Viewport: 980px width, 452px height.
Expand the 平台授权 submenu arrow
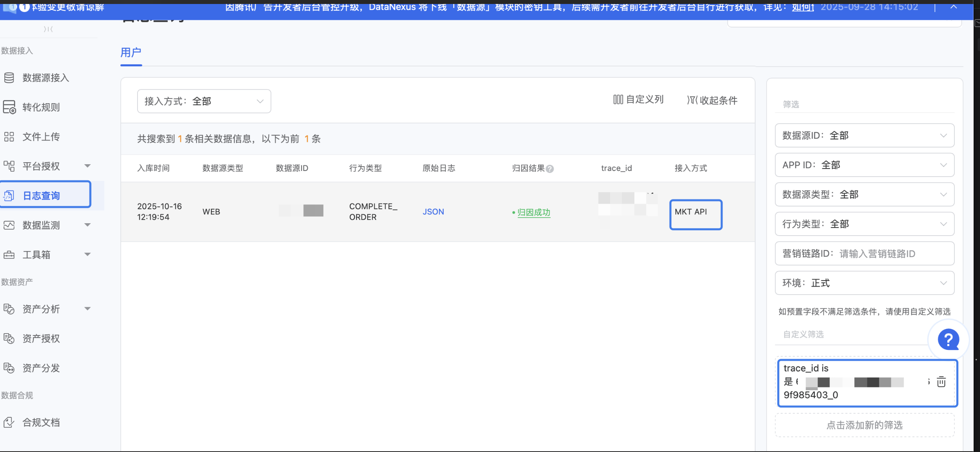[88, 166]
